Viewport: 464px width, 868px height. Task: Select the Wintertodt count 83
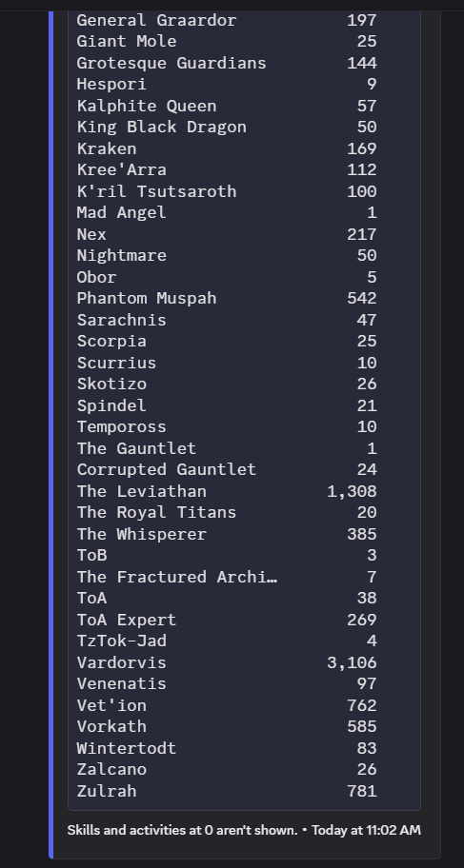point(367,748)
